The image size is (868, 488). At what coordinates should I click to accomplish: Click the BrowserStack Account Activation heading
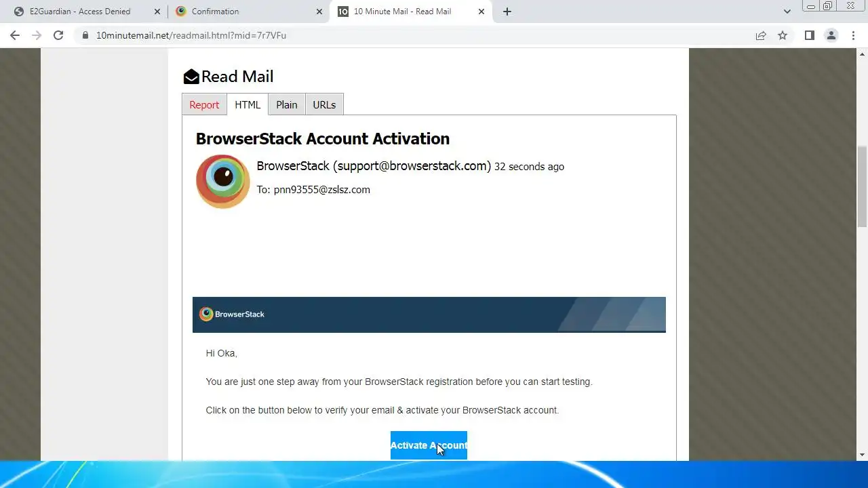coord(323,138)
